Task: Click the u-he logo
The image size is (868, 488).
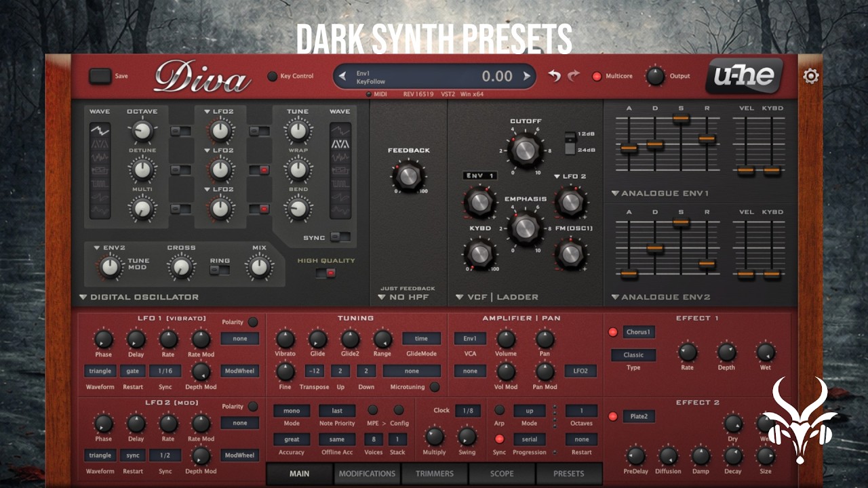Action: click(744, 76)
